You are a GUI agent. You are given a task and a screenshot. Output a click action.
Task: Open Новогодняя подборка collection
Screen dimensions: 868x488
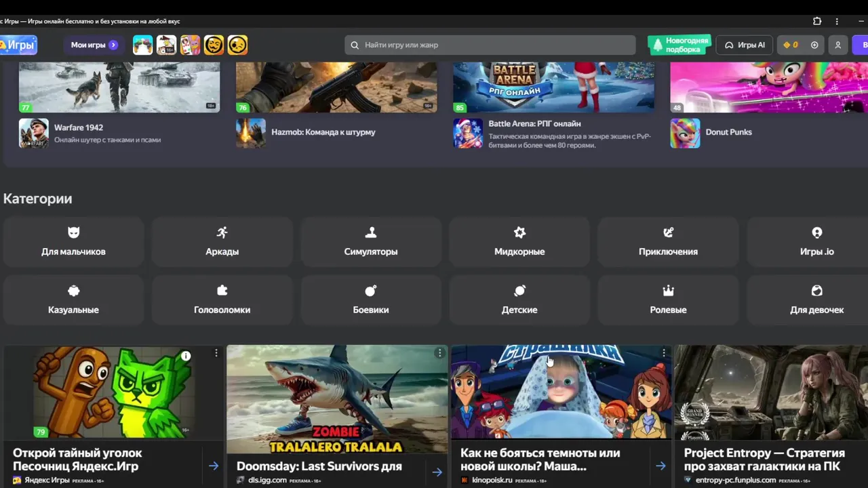(x=679, y=45)
